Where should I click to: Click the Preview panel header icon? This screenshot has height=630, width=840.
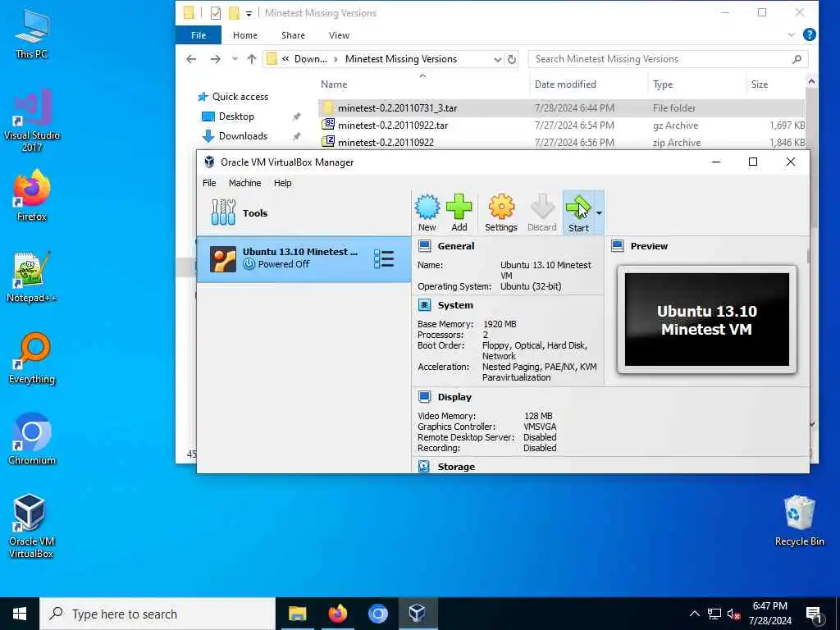[617, 246]
